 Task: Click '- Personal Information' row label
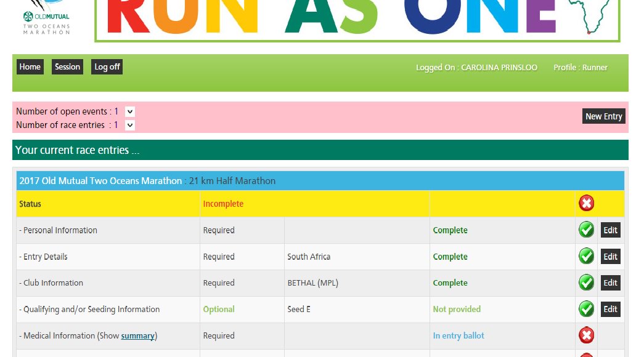pyautogui.click(x=59, y=230)
